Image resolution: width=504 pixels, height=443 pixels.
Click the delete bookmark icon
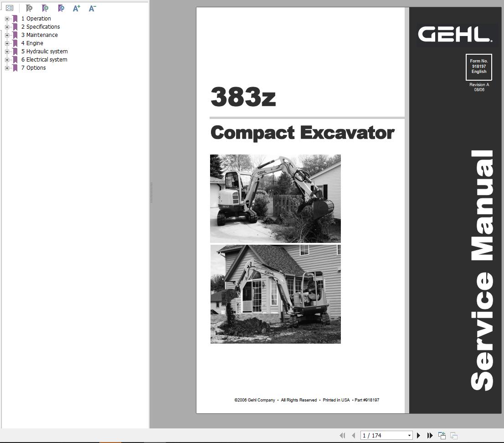[29, 8]
